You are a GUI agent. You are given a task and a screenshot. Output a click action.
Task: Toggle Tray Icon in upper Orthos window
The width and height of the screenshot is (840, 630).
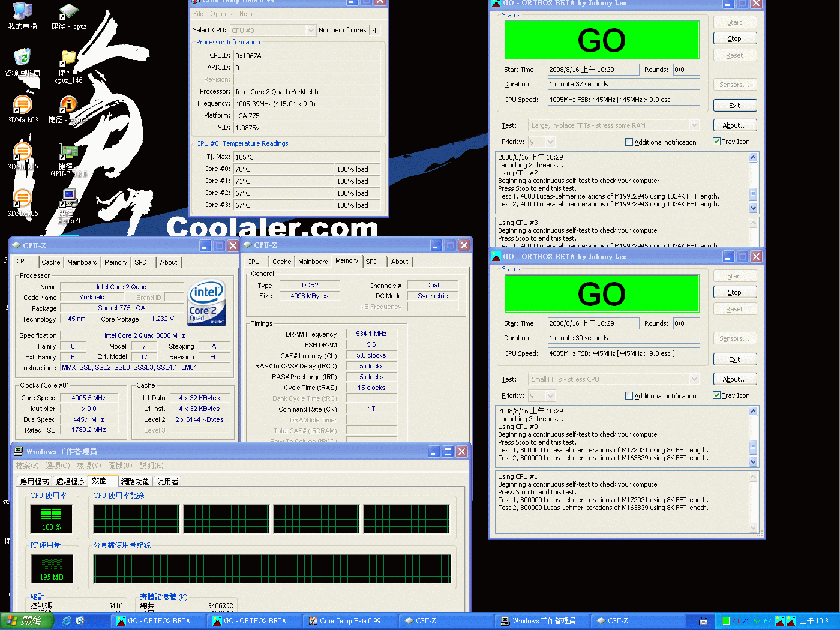[x=716, y=142]
